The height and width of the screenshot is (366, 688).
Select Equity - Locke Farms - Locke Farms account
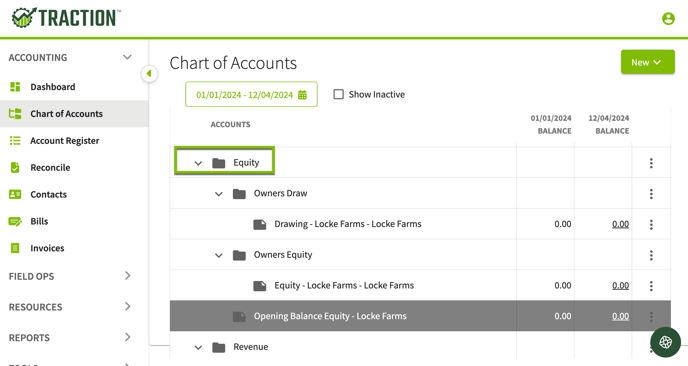344,285
